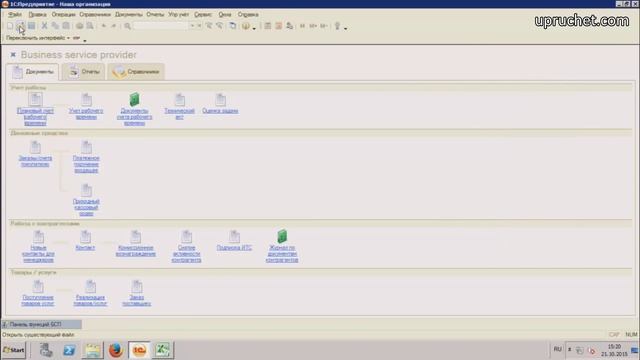Viewport: 640px width, 360px height.
Task: Click the Windows Start button
Action: tap(13, 350)
